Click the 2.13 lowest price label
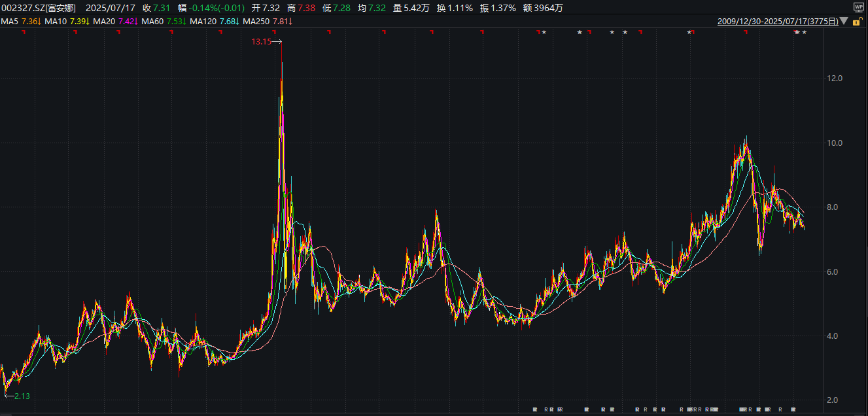This screenshot has width=868, height=416. 22,396
